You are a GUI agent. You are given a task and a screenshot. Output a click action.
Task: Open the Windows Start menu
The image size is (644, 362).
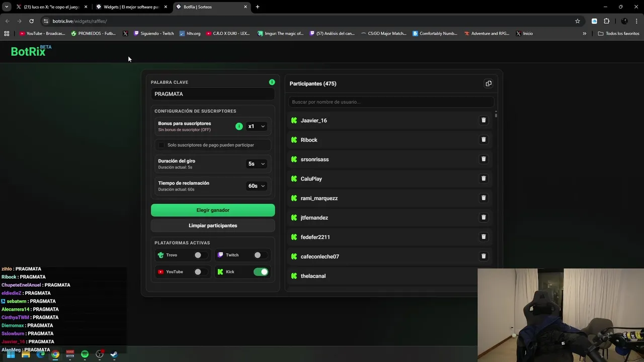click(x=11, y=354)
